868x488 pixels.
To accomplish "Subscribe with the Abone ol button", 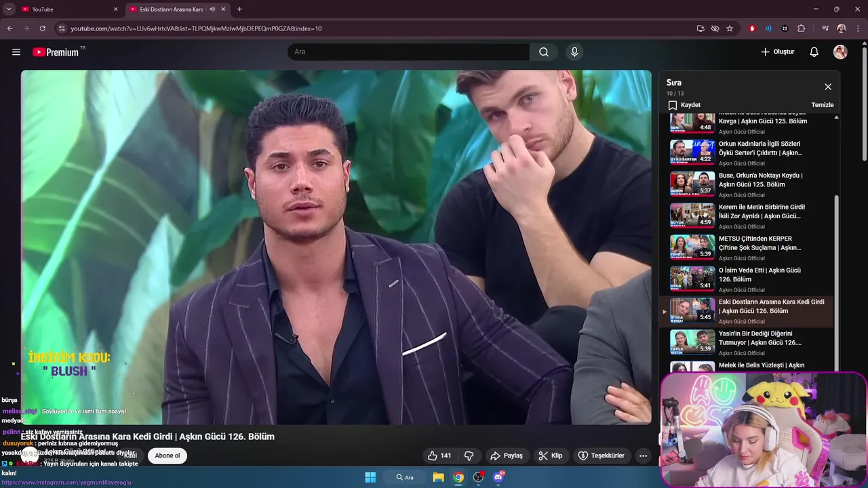I will pyautogui.click(x=167, y=455).
